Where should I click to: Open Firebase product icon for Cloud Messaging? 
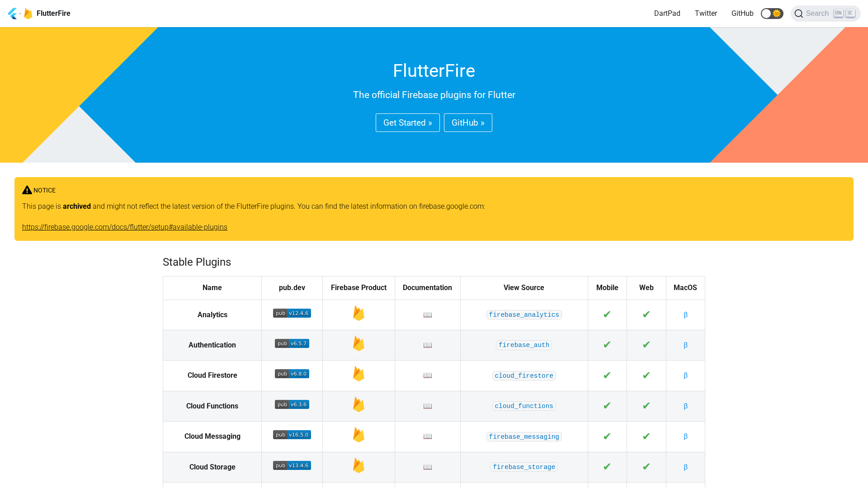pyautogui.click(x=359, y=435)
